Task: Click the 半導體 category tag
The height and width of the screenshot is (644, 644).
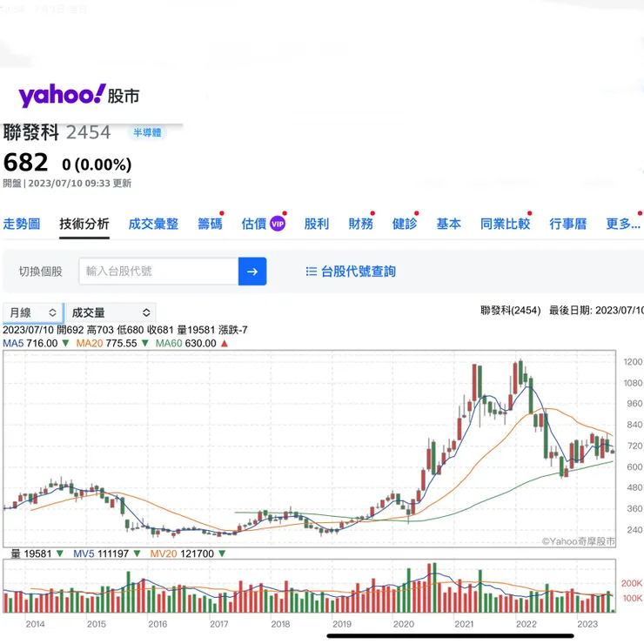Action: pyautogui.click(x=147, y=132)
